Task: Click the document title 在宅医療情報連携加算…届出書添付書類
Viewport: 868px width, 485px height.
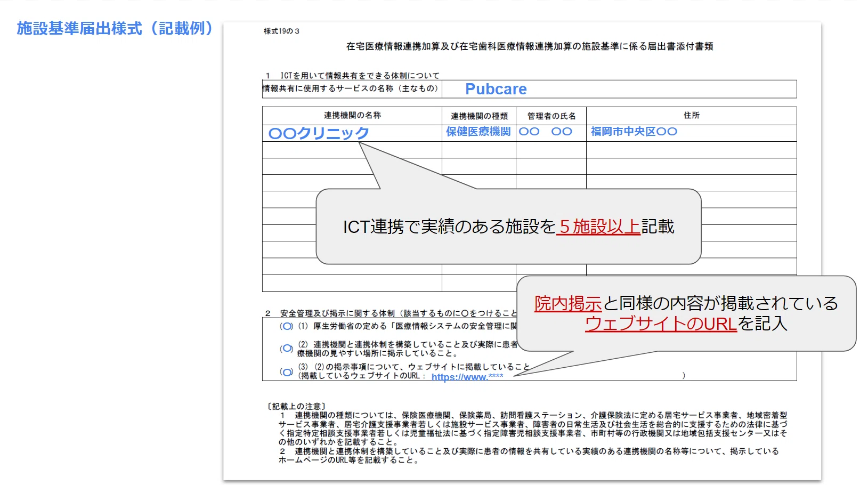Action: pyautogui.click(x=530, y=46)
